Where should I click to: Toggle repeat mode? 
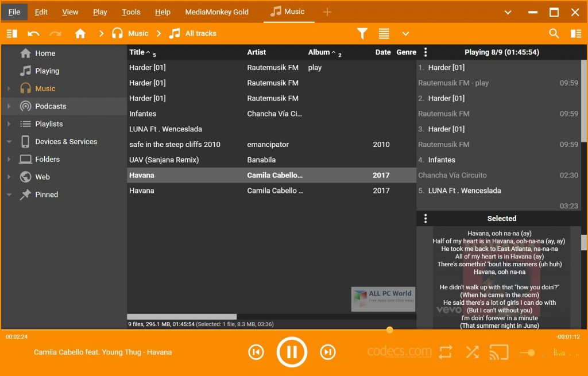tap(446, 352)
